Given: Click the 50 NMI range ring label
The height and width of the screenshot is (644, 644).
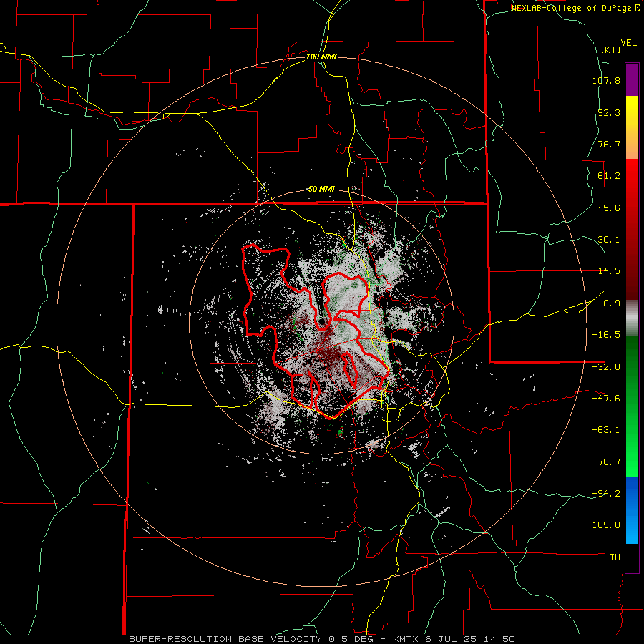Looking at the screenshot, I should [x=321, y=190].
